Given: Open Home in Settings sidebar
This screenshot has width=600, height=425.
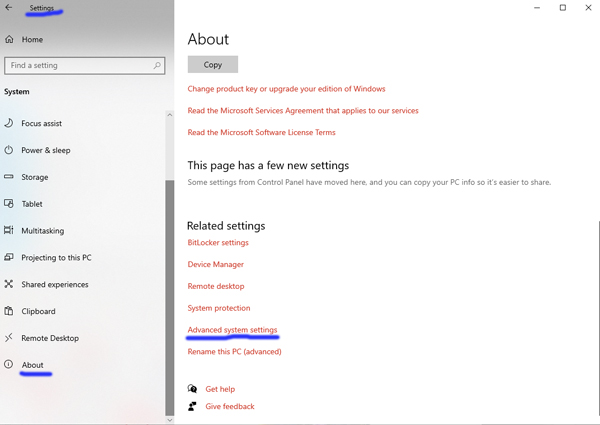Looking at the screenshot, I should pyautogui.click(x=32, y=39).
